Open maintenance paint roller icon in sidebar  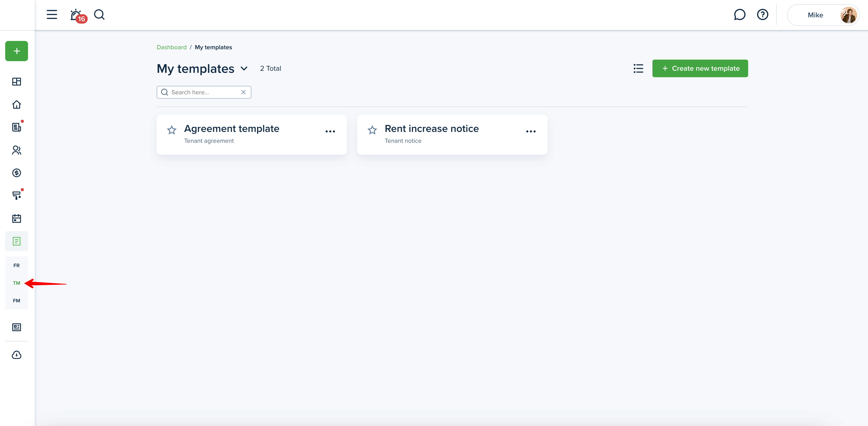pyautogui.click(x=17, y=195)
